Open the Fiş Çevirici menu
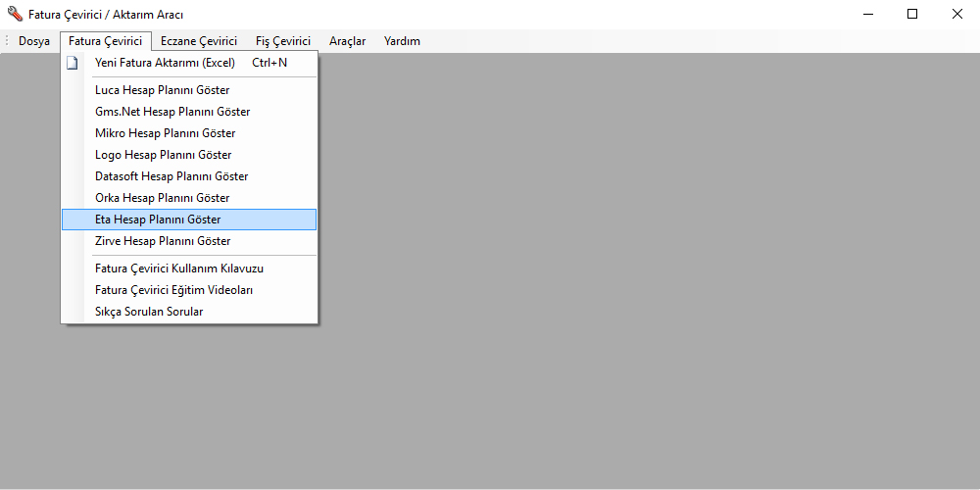 (x=283, y=41)
